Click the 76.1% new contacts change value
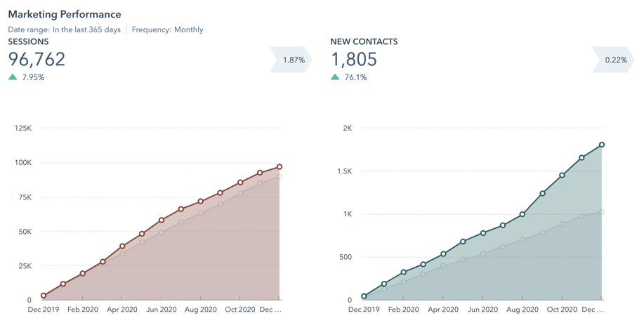Screen dimensions: 644x330 pos(355,77)
